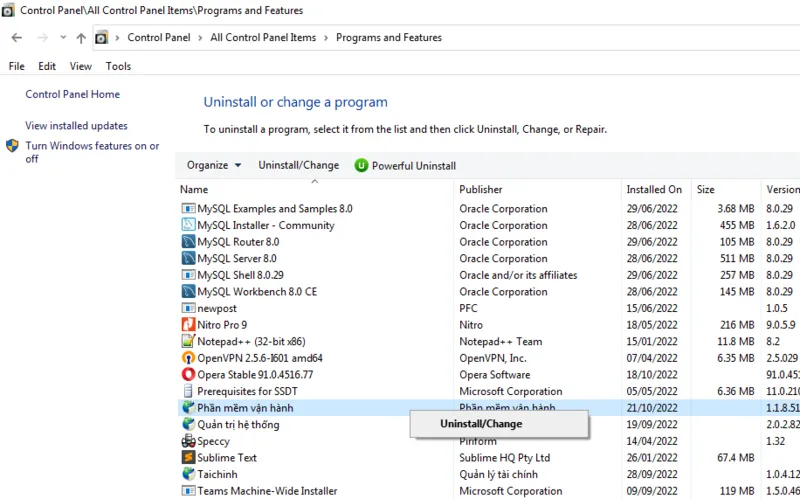Image resolution: width=800 pixels, height=499 pixels.
Task: Click the Prerequisites for SSDT icon
Action: 189,391
